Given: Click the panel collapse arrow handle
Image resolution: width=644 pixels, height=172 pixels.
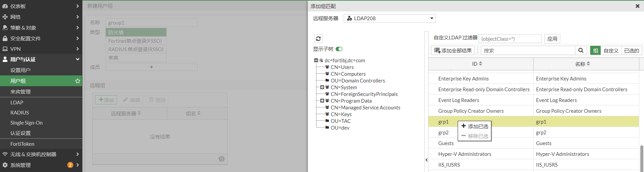Looking at the screenshot, I should [x=426, y=160].
